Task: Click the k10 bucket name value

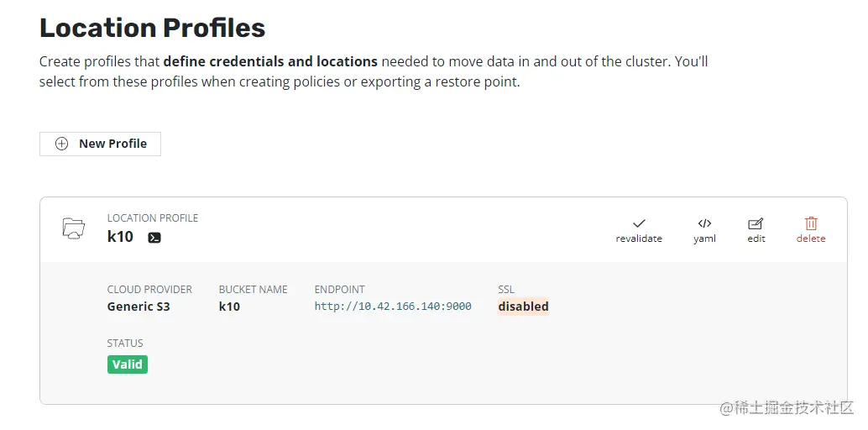Action: 229,307
